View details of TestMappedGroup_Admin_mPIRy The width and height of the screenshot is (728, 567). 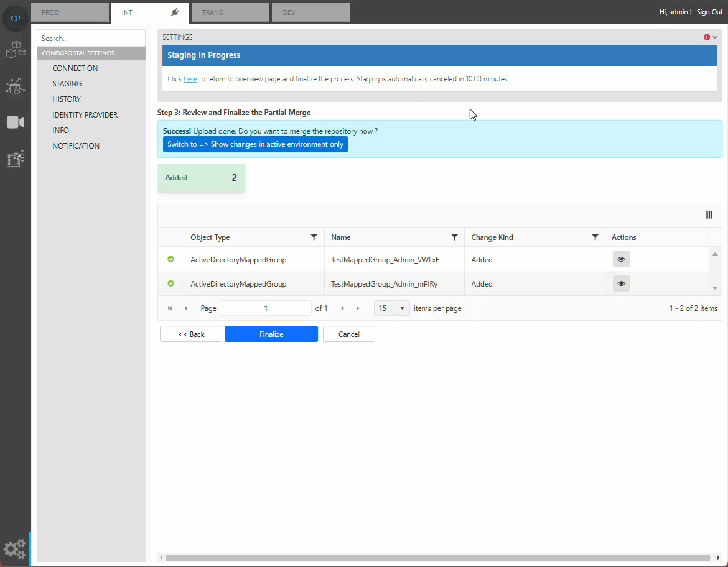(x=620, y=283)
